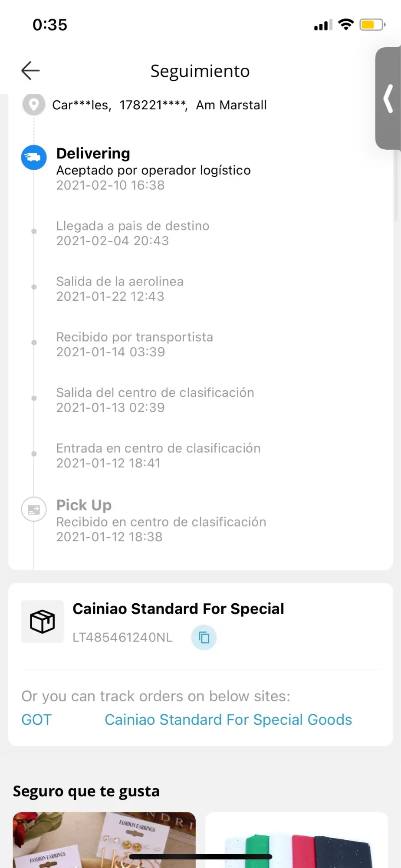The image size is (401, 868).
Task: Copy tracking number with copy icon
Action: click(x=204, y=638)
